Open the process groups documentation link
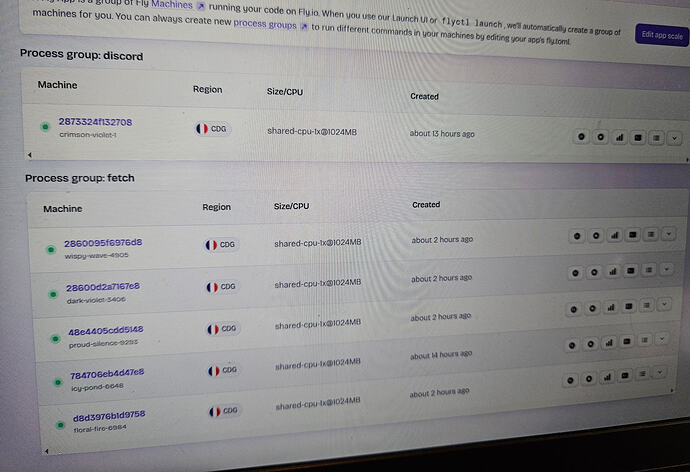The width and height of the screenshot is (690, 472). pos(270,25)
